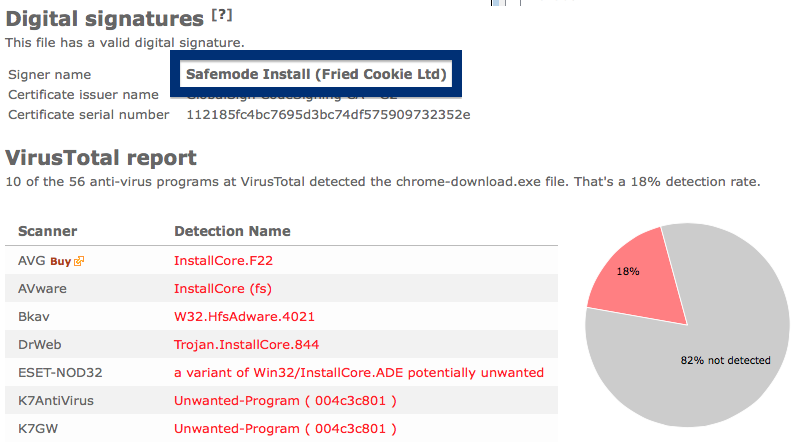The width and height of the screenshot is (799, 442).
Task: Click the highlighted Safemode Install signer name
Action: coord(316,74)
